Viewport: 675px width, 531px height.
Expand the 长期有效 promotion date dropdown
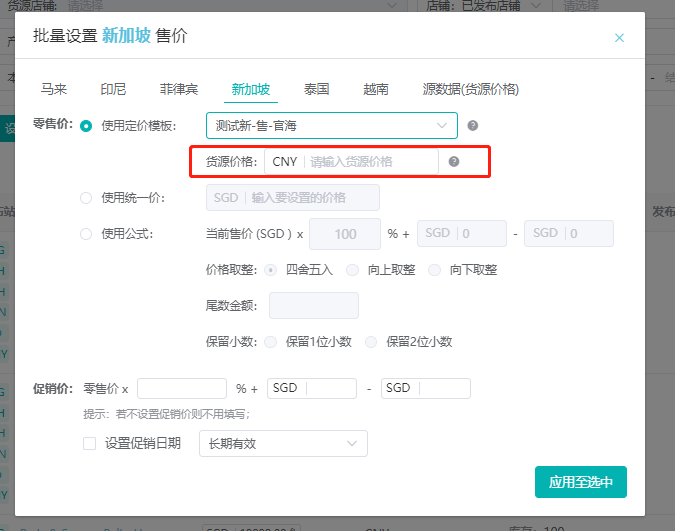[x=283, y=443]
